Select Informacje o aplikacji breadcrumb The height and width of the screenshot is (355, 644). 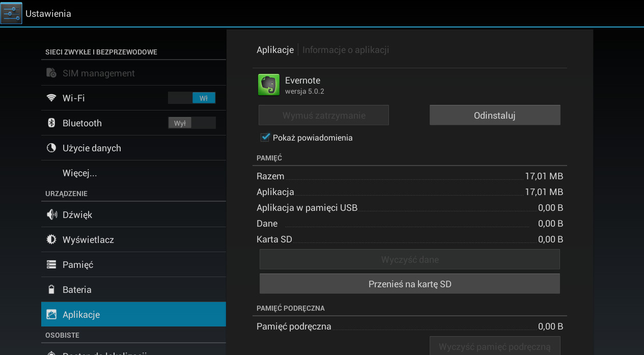pos(346,50)
